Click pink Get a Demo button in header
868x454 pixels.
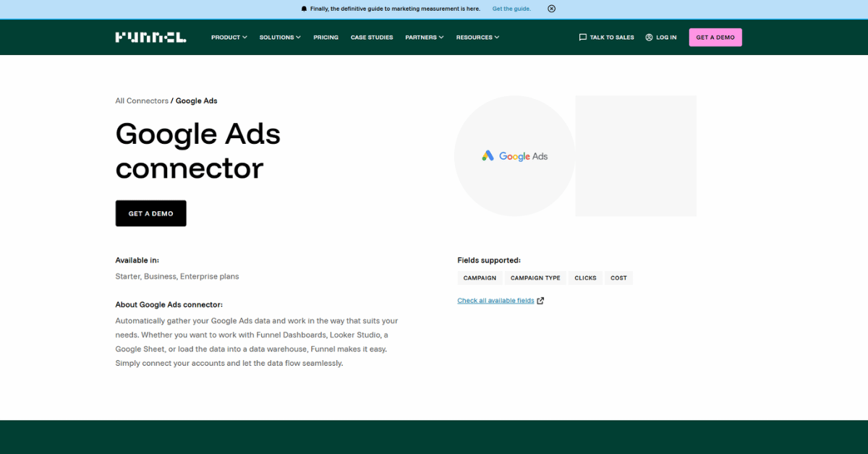click(x=715, y=37)
